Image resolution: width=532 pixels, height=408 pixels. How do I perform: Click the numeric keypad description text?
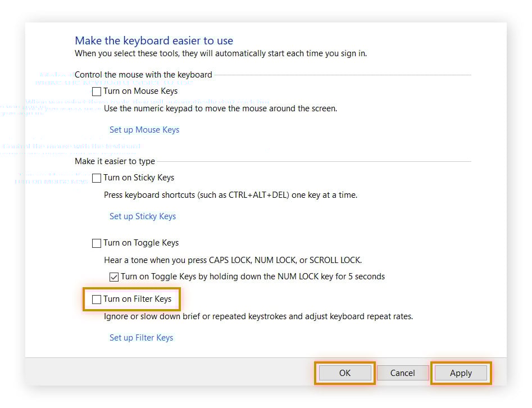click(x=220, y=108)
